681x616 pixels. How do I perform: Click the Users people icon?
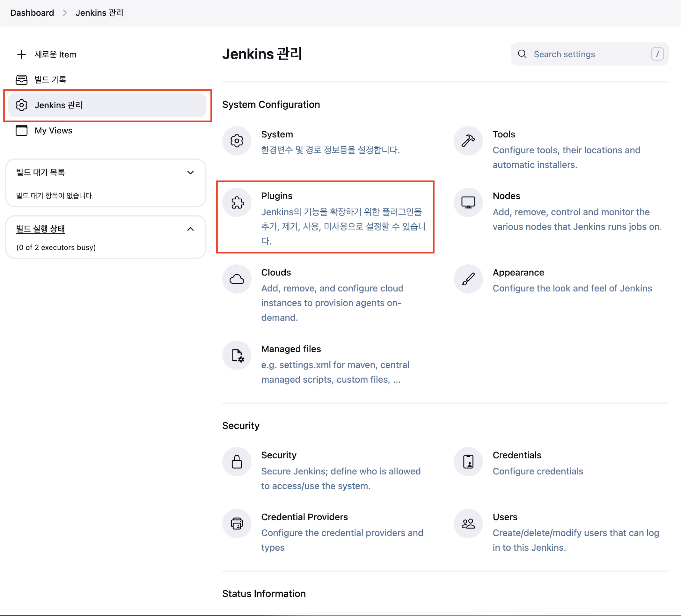coord(468,524)
